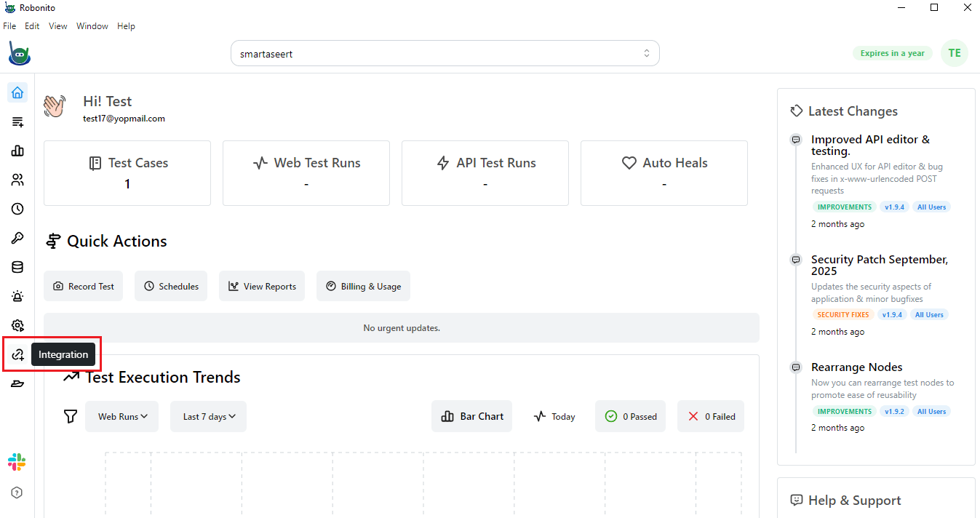980x518 pixels.
Task: Open the Last 7 days dropdown
Action: tap(208, 415)
